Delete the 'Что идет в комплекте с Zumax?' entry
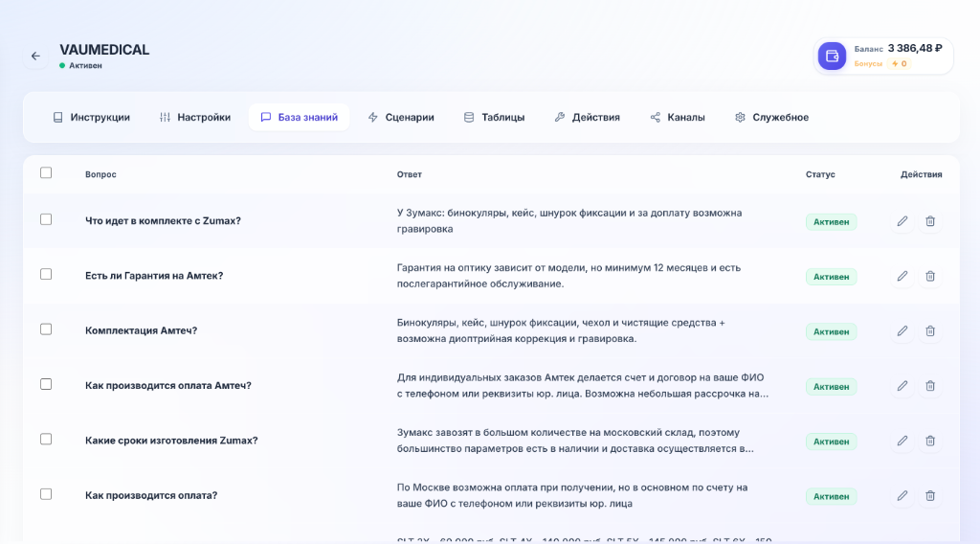Viewport: 980px width, 544px height. tap(930, 221)
